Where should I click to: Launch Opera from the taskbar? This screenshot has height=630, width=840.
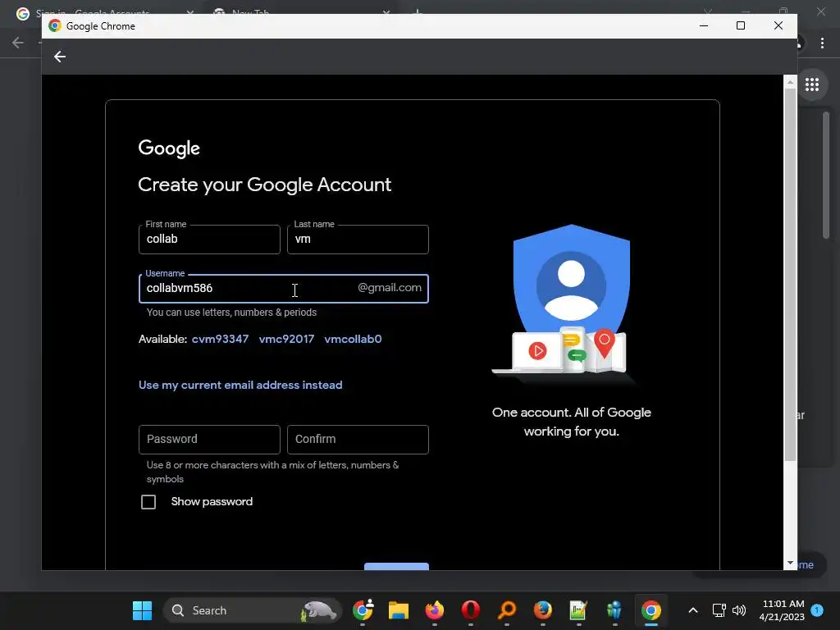[x=470, y=610]
